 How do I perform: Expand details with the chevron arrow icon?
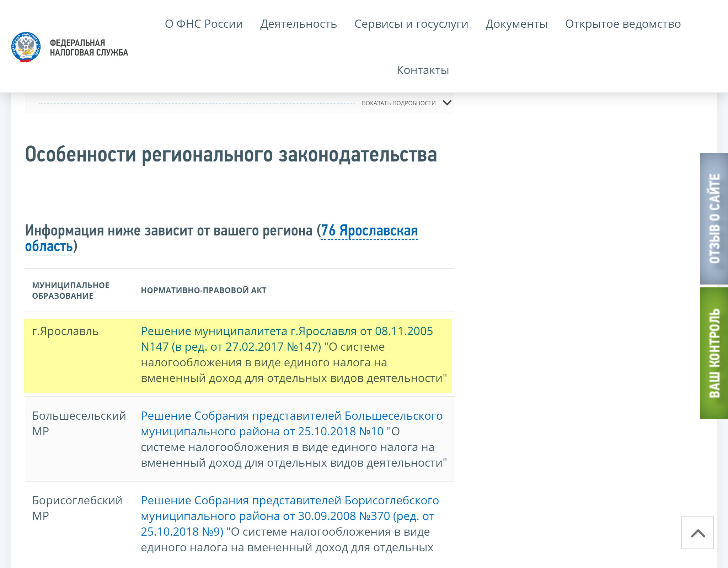[x=447, y=103]
